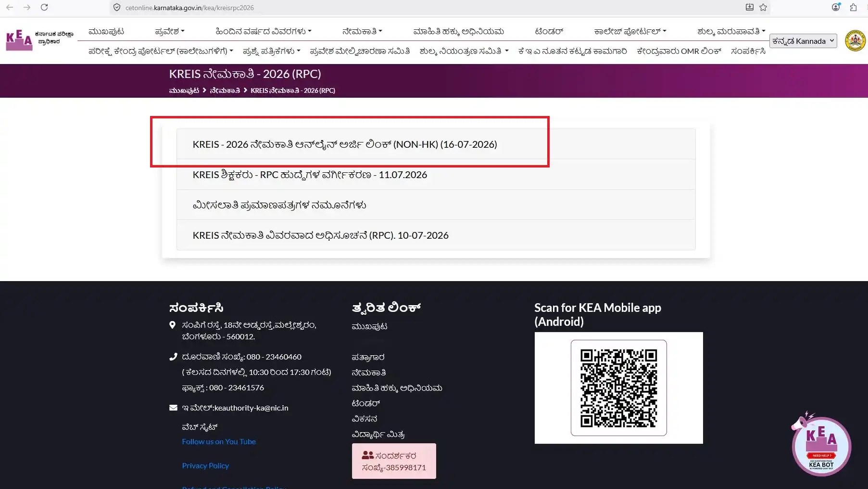Click the Karnataka government emblem
868x489 pixels.
click(855, 41)
